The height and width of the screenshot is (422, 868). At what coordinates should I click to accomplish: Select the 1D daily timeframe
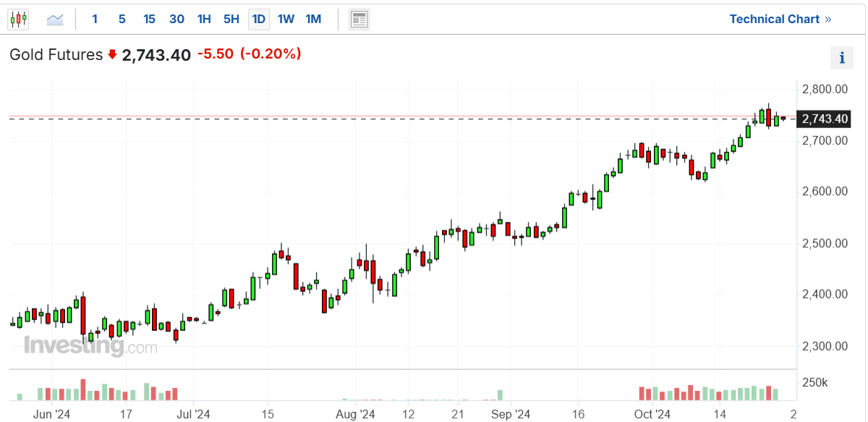pos(258,20)
